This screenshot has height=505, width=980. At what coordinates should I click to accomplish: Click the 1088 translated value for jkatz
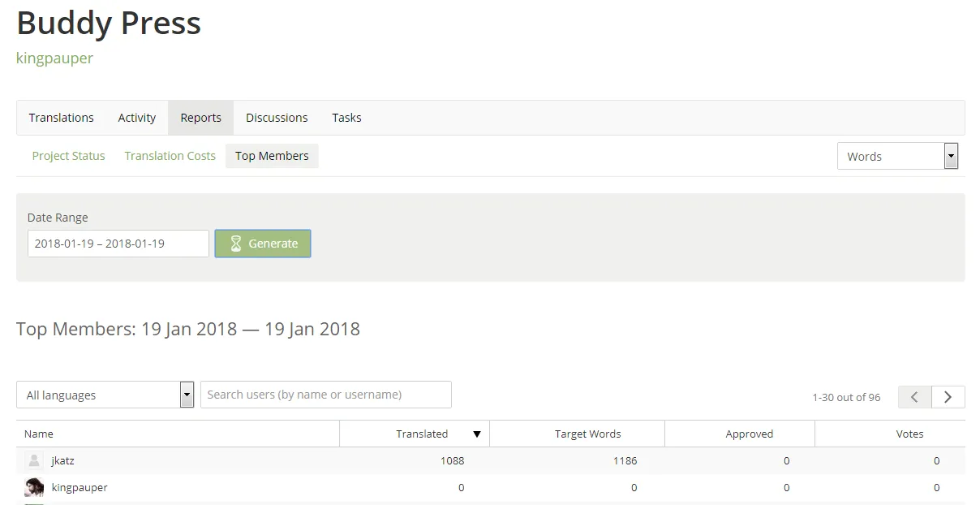point(453,460)
